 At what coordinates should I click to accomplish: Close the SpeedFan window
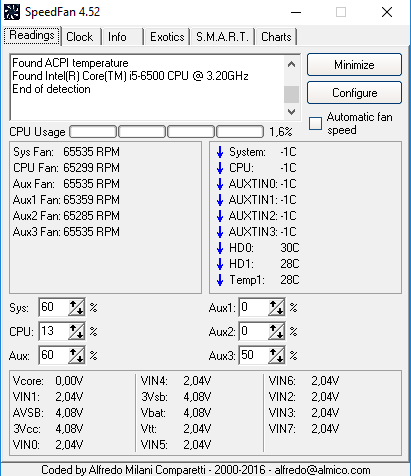(x=387, y=12)
